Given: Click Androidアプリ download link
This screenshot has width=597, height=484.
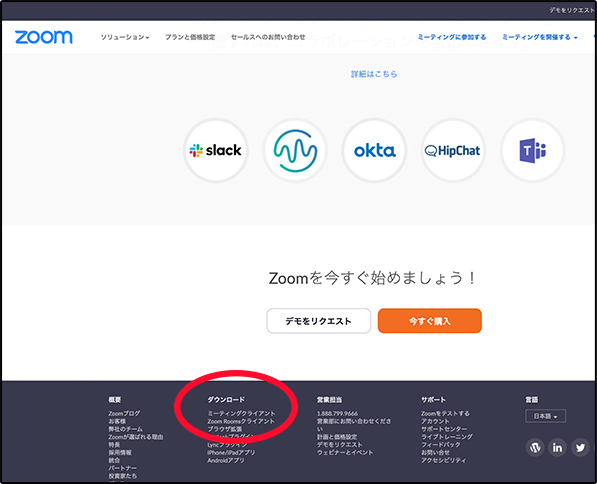Looking at the screenshot, I should [x=226, y=460].
